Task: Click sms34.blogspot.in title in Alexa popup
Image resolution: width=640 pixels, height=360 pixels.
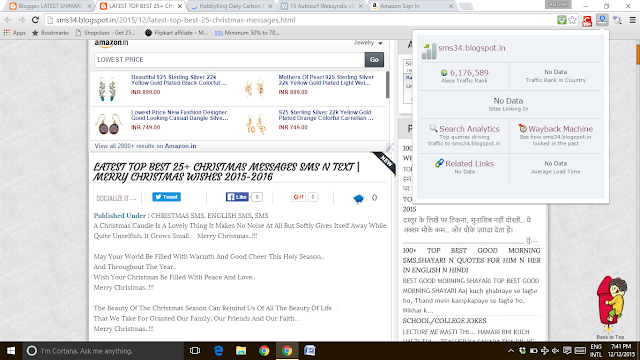Action: [472, 48]
